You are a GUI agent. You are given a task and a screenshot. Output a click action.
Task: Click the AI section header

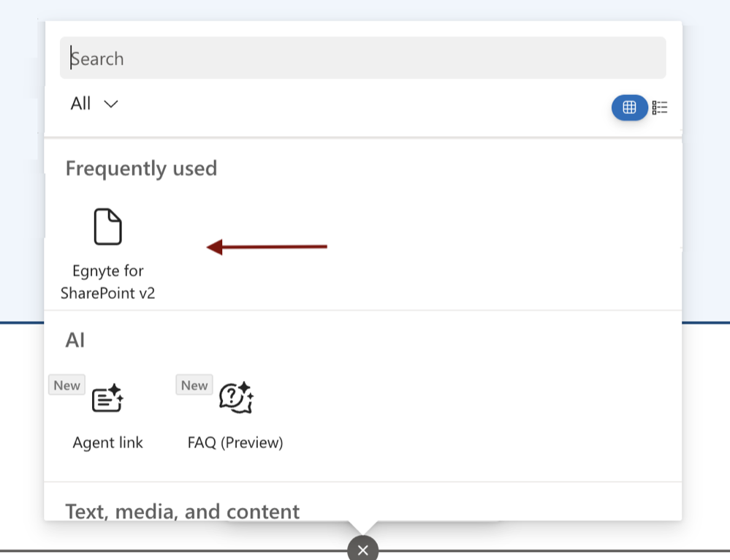(x=75, y=340)
